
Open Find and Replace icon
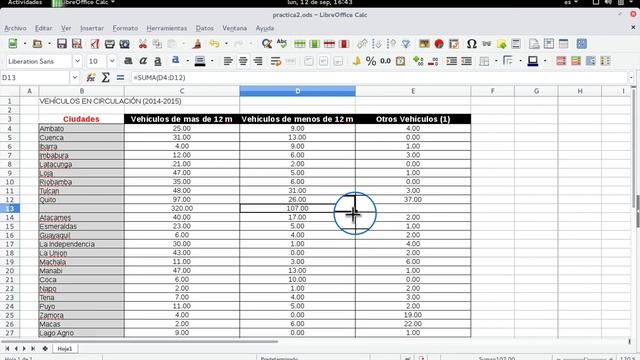267,44
